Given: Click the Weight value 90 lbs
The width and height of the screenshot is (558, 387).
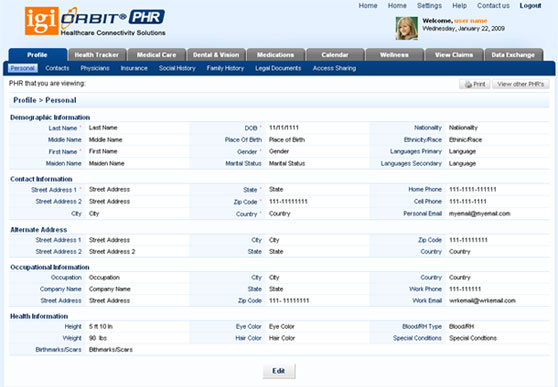Looking at the screenshot, I should [98, 338].
